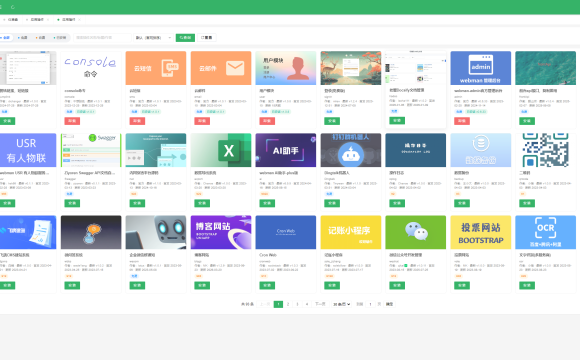Open the default sort order dropdown
Image resolution: width=580 pixels, height=360 pixels.
[154, 37]
